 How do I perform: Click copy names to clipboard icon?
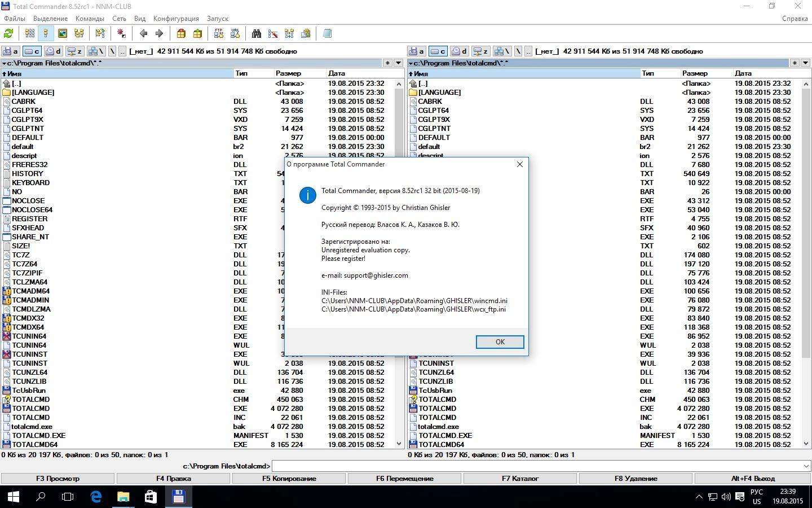[306, 33]
